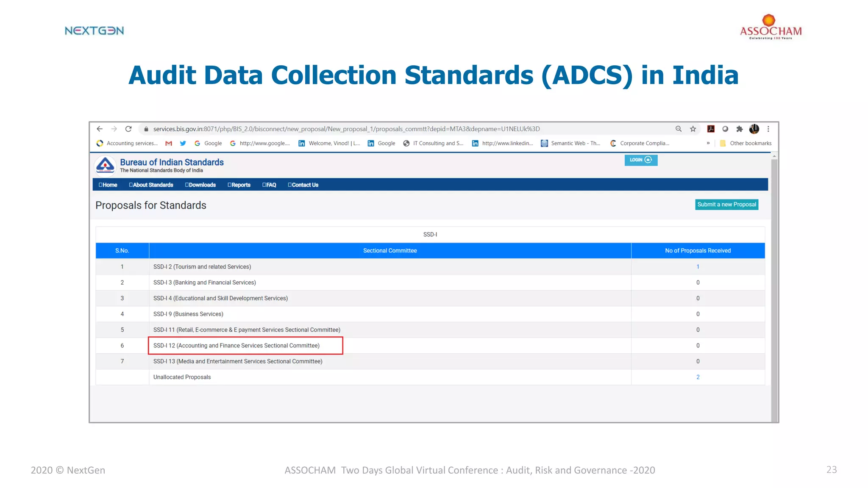Select SSD-I 3 Banking and Financial Services
Viewport: 868px width, 488px height.
tap(205, 283)
